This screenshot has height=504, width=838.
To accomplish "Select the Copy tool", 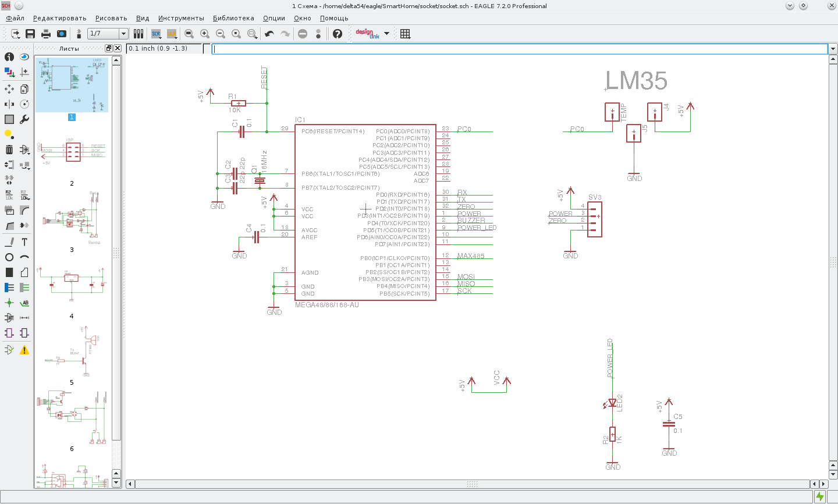I will coord(24,89).
